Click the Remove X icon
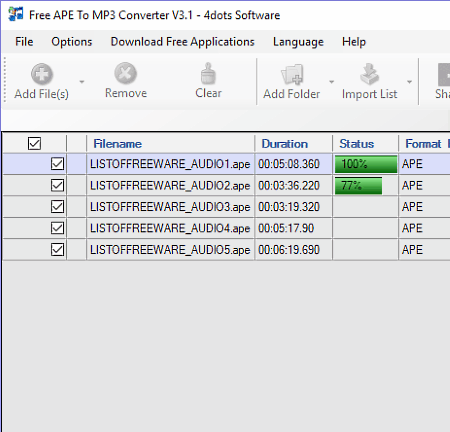Screen dimensions: 450x432 126,73
